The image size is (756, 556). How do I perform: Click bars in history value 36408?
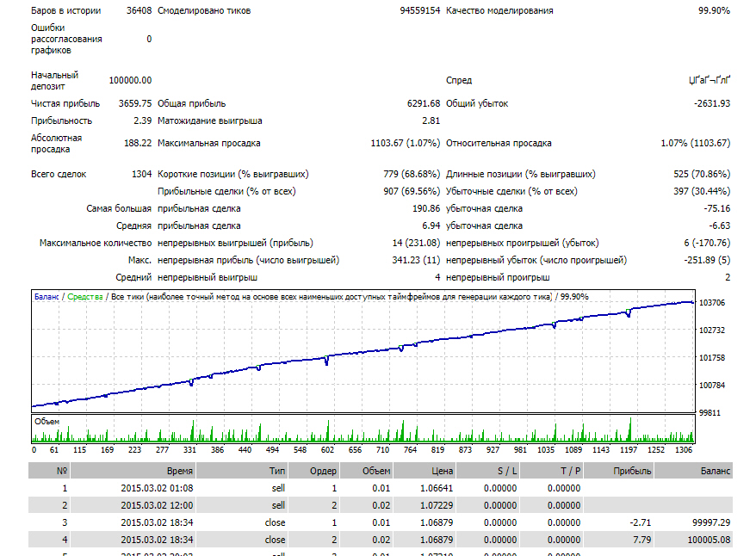139,10
